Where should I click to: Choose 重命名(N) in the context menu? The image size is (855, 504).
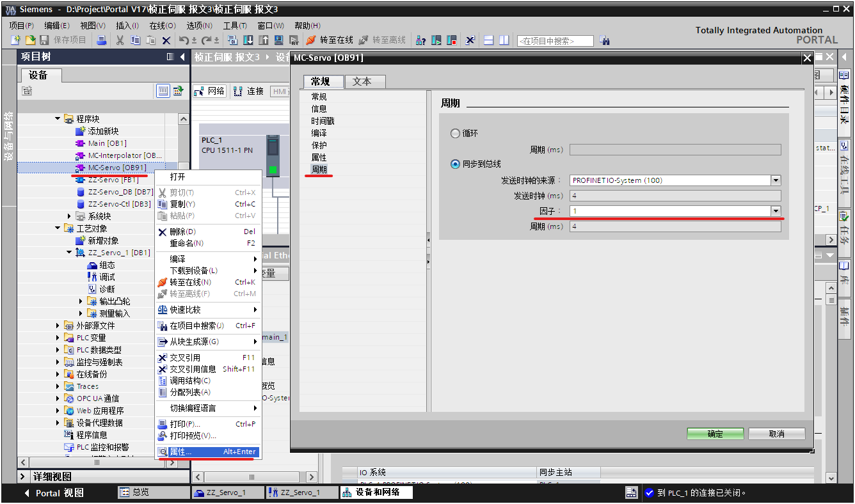(x=208, y=243)
